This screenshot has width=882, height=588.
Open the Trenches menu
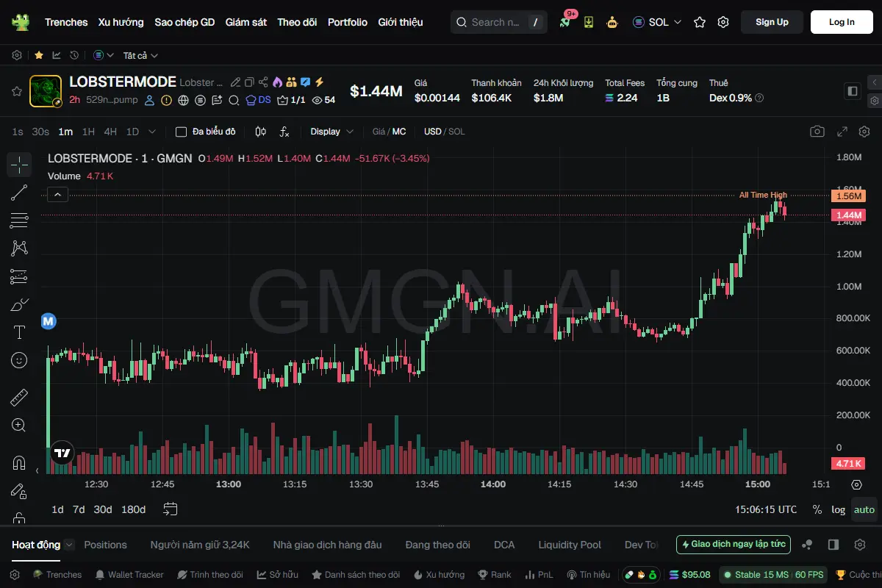66,22
